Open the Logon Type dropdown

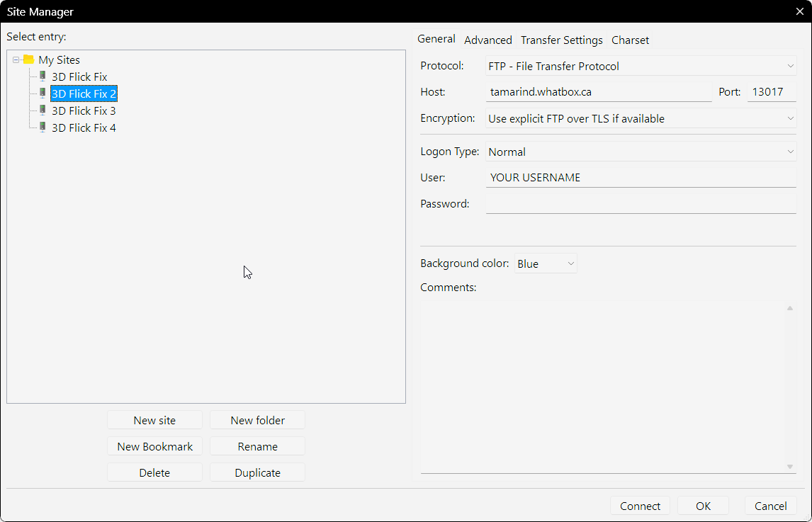(641, 152)
